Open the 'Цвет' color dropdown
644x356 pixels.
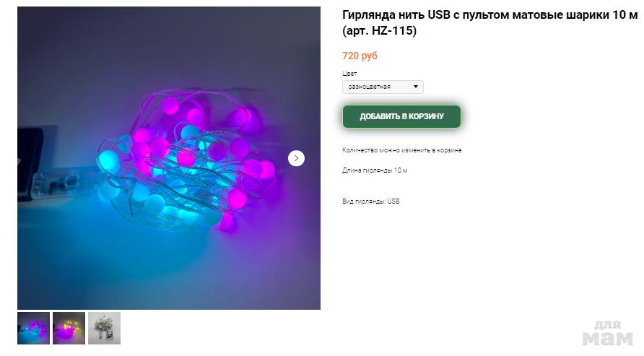383,87
